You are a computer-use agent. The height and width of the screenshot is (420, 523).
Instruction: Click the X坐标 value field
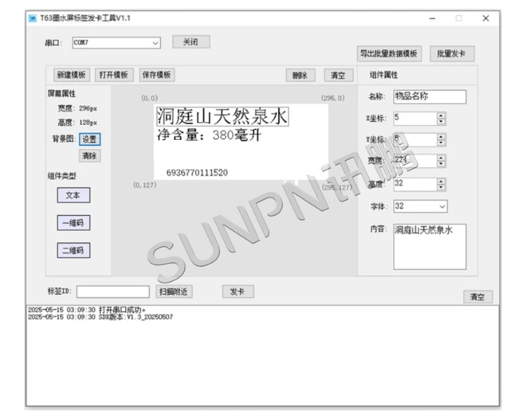415,119
